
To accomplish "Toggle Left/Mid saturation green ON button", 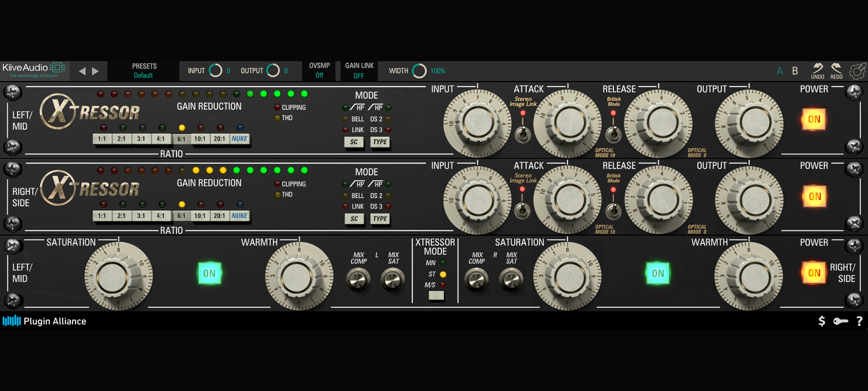I will [x=209, y=273].
